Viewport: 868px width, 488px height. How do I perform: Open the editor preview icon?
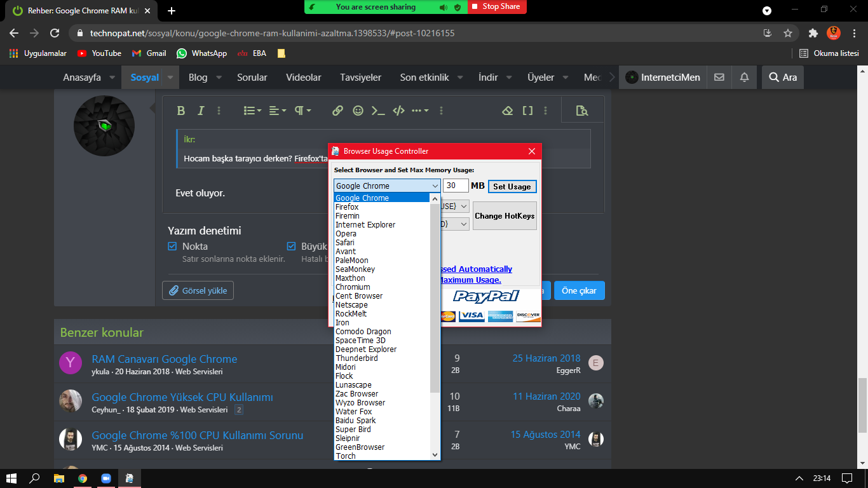click(x=581, y=111)
